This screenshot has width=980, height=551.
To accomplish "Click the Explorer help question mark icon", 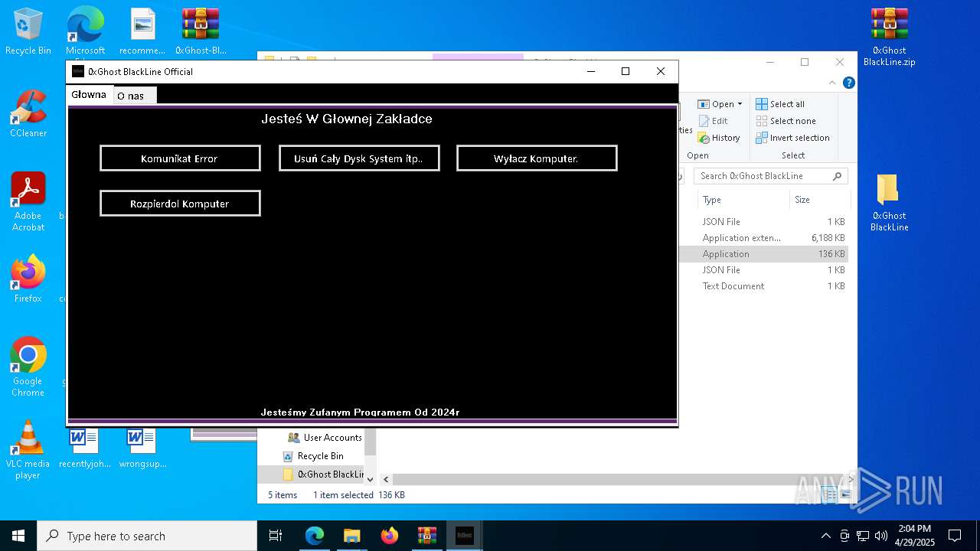I will pyautogui.click(x=848, y=83).
